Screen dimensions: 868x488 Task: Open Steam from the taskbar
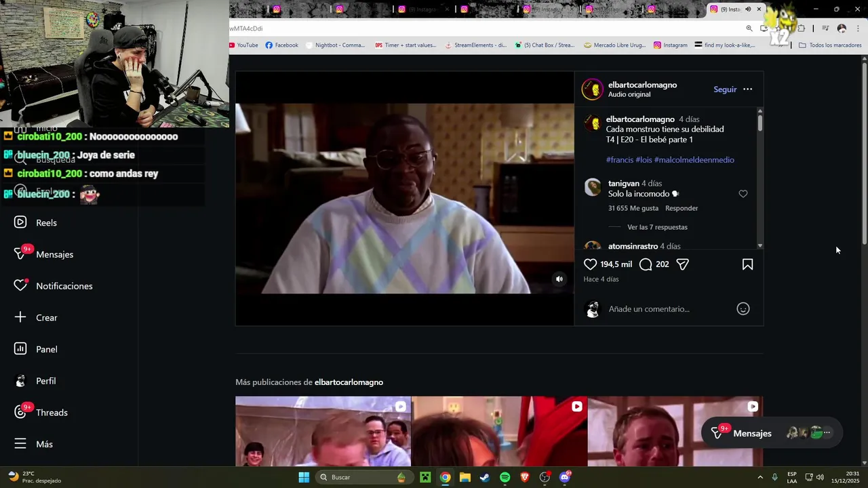coord(484,477)
